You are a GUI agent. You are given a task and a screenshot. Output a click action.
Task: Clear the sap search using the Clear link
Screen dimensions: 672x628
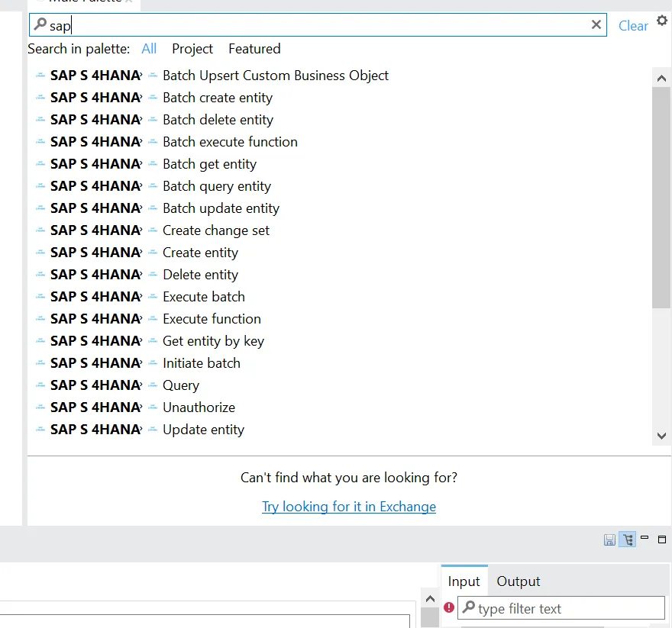[x=632, y=25]
